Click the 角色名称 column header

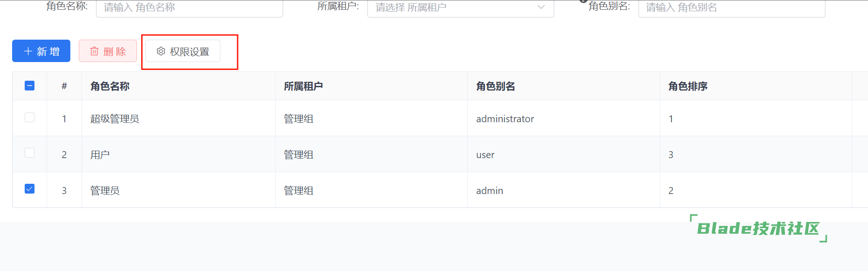tap(110, 86)
